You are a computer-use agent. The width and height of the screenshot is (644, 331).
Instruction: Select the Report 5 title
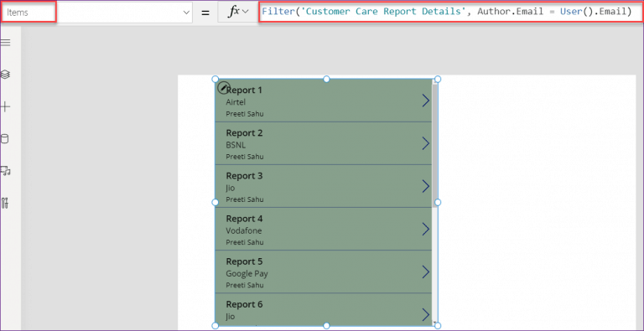coord(244,261)
